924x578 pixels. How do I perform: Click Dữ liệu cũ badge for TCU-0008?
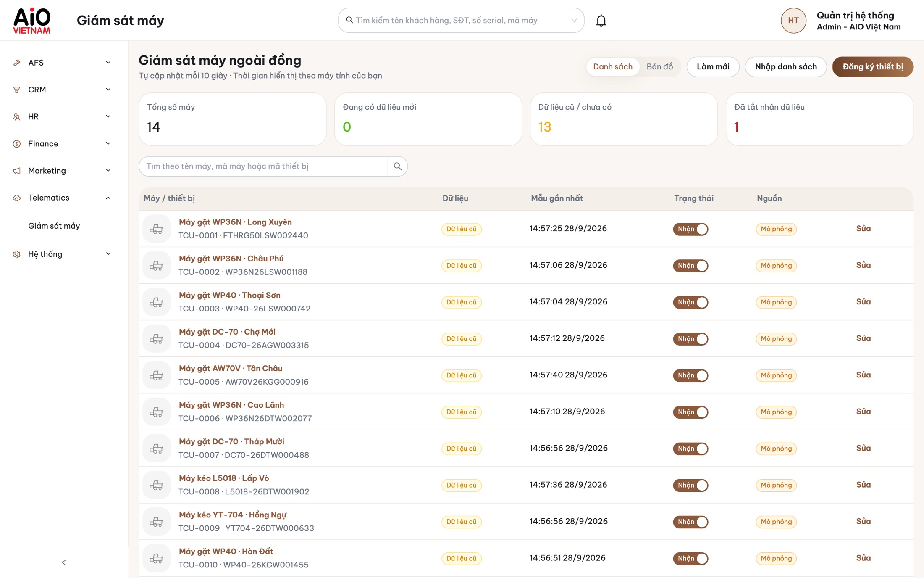pyautogui.click(x=461, y=485)
